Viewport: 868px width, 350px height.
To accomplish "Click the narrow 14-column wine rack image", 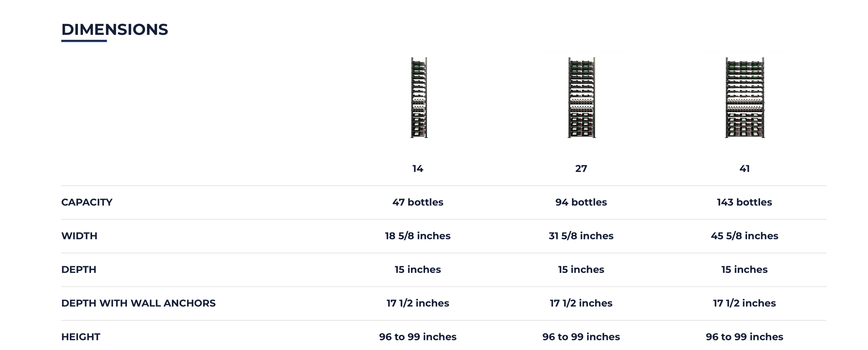I will [x=419, y=98].
